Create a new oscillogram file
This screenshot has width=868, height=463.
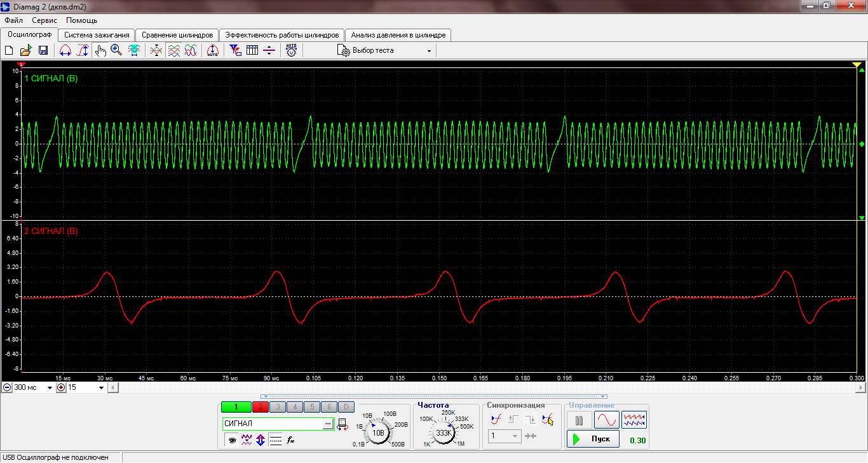pos(9,51)
